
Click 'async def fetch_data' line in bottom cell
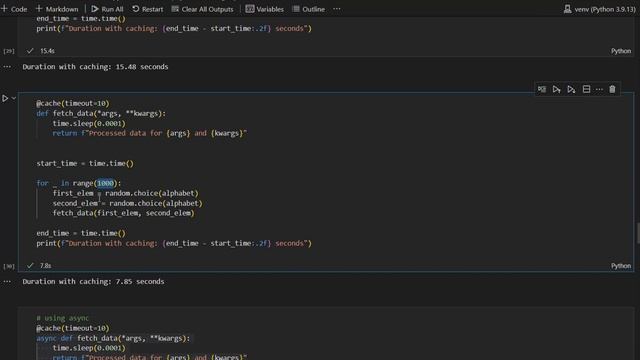tap(113, 338)
